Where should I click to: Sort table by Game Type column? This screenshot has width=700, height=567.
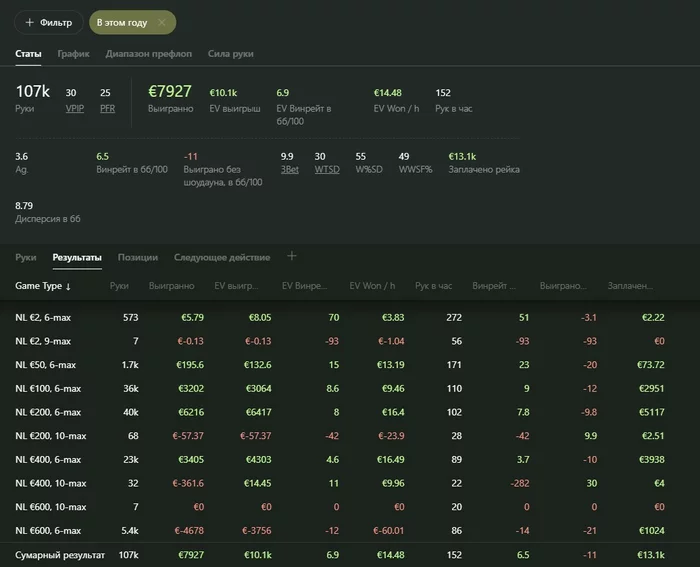(43, 286)
